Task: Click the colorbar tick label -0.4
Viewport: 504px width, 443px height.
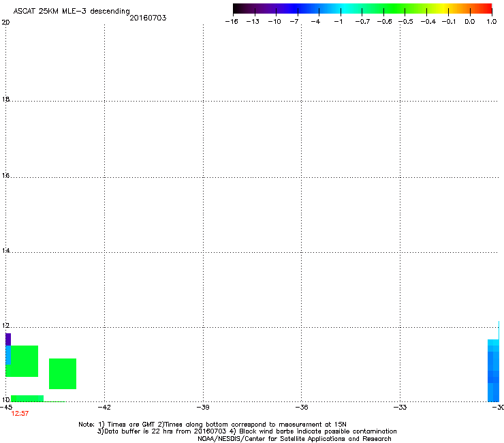Action: (x=428, y=22)
